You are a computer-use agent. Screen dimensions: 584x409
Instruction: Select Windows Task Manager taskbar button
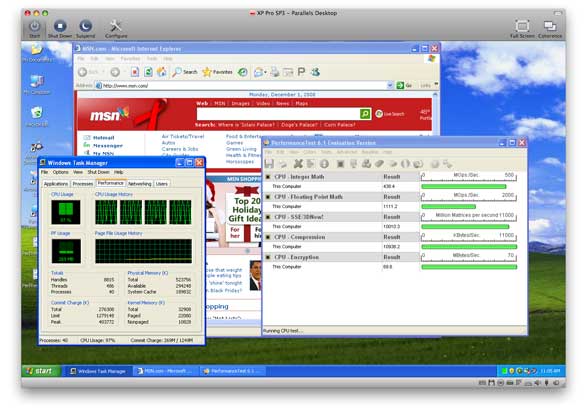tap(99, 371)
